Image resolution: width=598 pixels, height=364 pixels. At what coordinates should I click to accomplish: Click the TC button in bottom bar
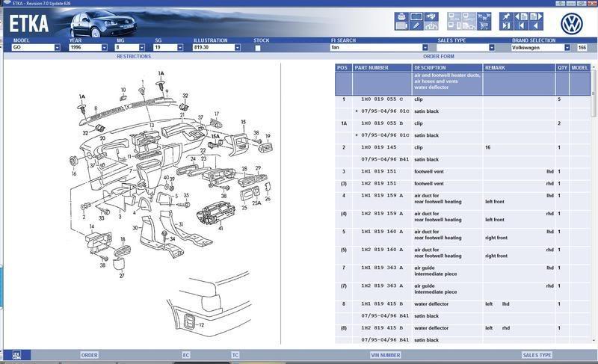coord(235,355)
